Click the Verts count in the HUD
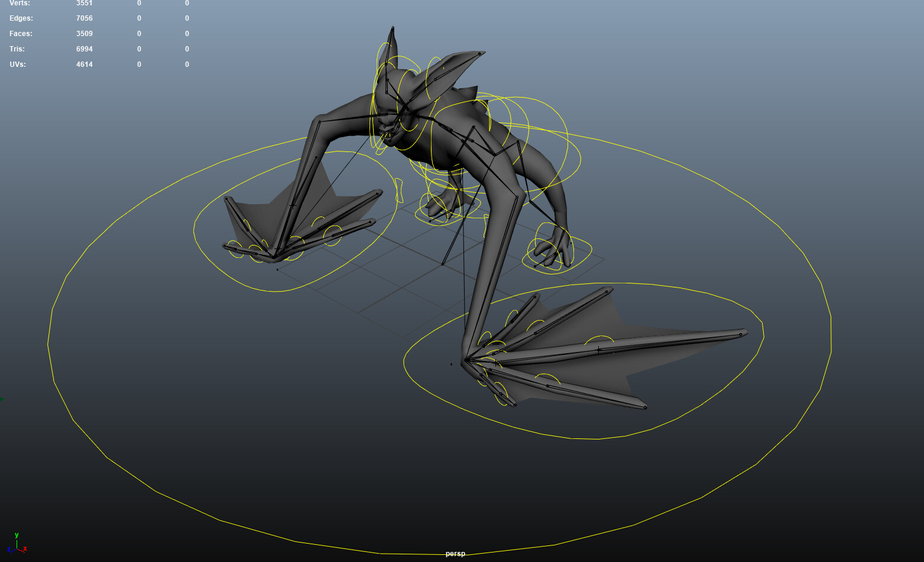The width and height of the screenshot is (924, 562). click(84, 3)
